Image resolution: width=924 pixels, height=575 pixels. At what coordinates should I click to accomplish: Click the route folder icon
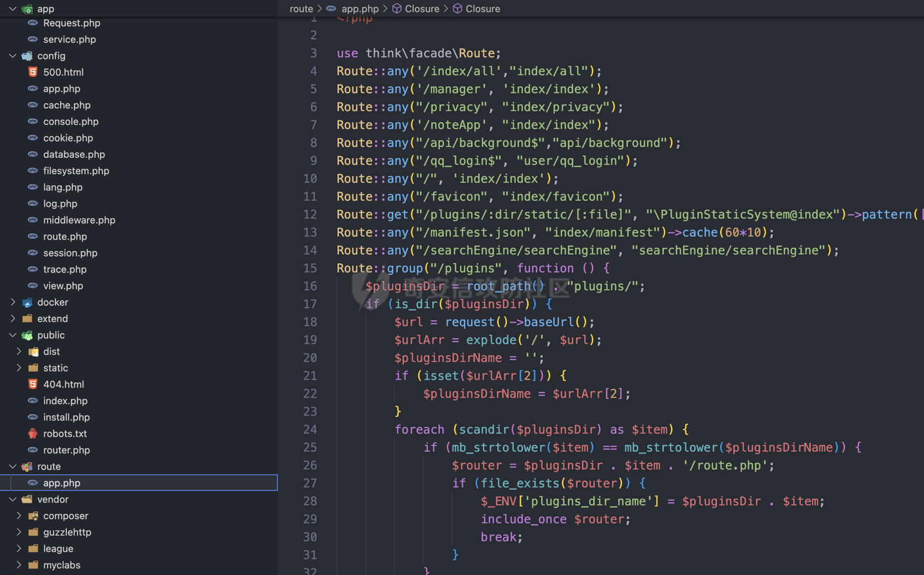(27, 467)
